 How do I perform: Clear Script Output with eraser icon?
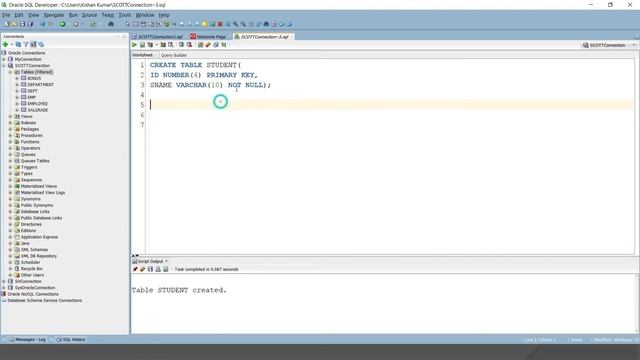[x=142, y=269]
